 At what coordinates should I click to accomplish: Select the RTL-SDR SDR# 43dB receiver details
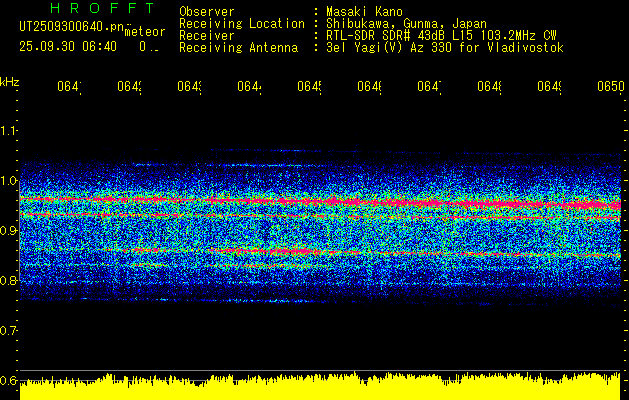[441, 36]
